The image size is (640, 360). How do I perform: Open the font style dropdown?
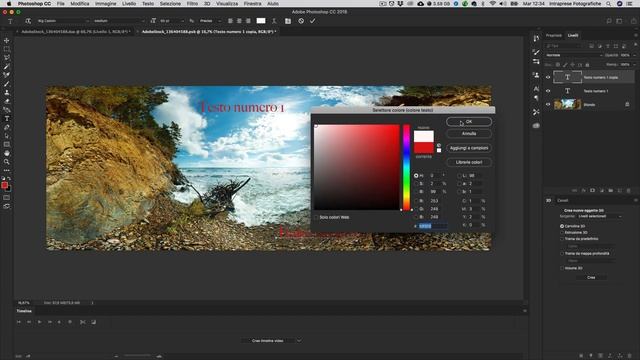[119, 21]
